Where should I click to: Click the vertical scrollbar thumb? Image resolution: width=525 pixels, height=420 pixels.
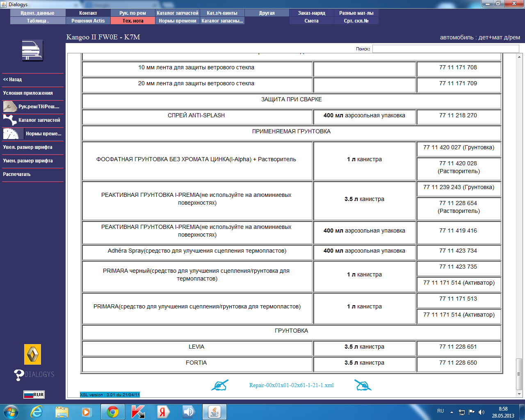pos(519,374)
